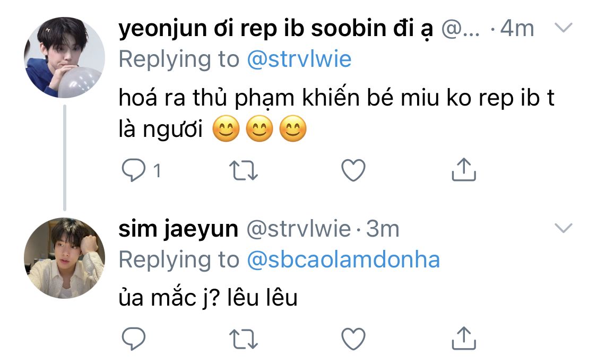Viewport: 597px width, 364px height.
Task: Like the tweet mentioning bé miu
Action: tap(353, 170)
